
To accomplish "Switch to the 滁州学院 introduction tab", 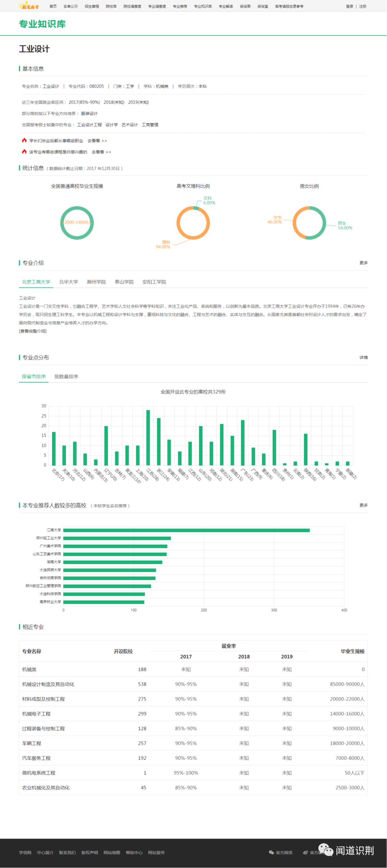I will tap(96, 282).
